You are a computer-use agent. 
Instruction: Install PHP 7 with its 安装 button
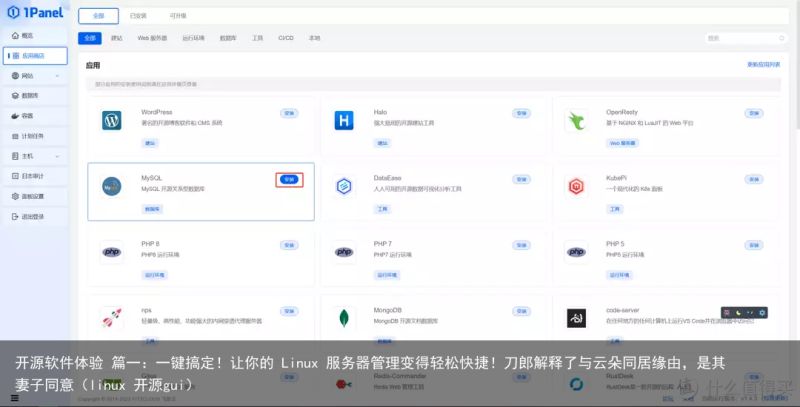pyautogui.click(x=521, y=245)
